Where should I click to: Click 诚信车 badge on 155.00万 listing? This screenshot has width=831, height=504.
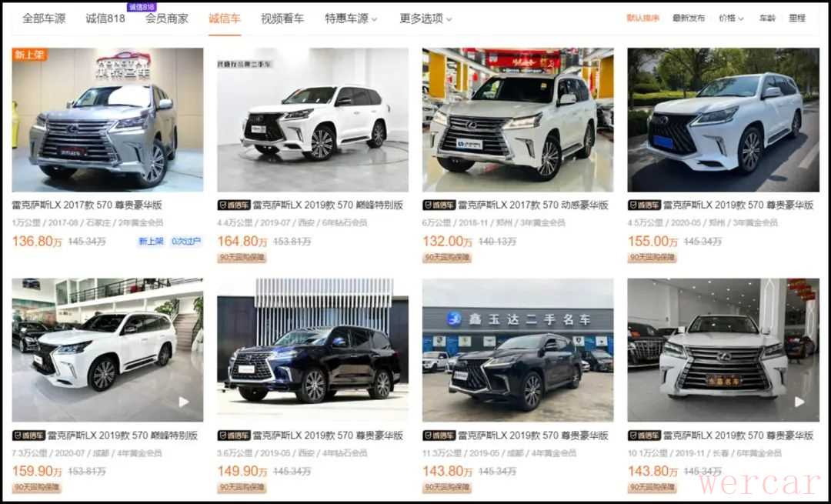(644, 205)
